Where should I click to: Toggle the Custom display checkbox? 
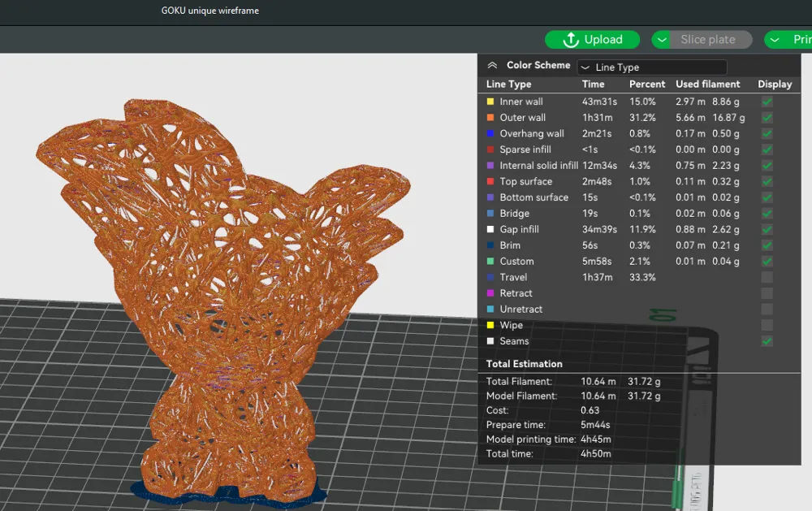767,262
